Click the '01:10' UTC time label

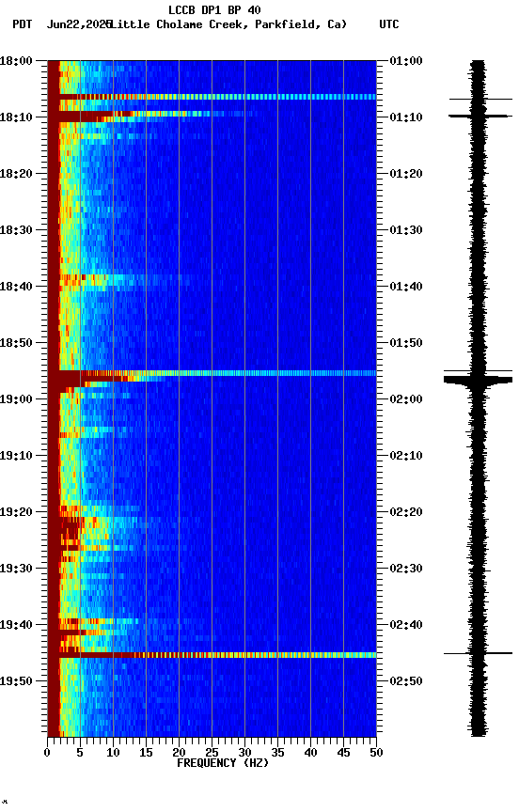(x=406, y=117)
